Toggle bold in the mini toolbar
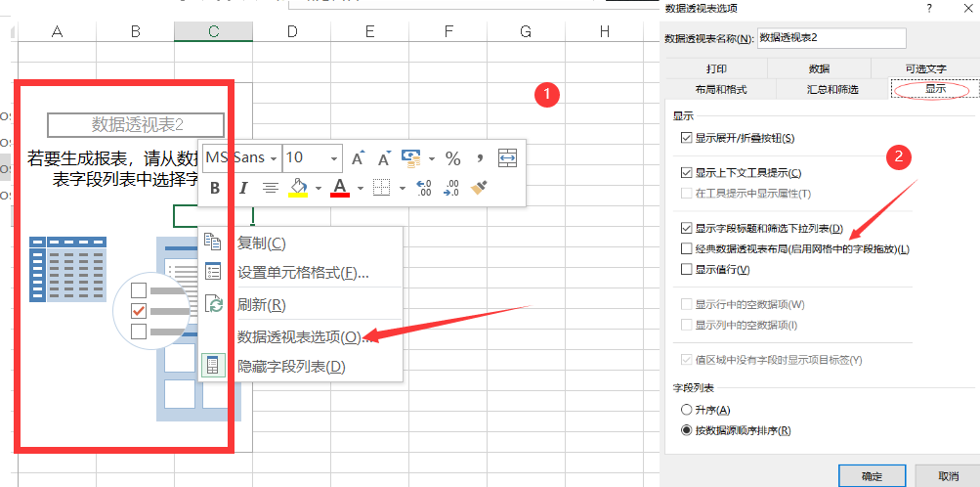The width and height of the screenshot is (980, 487). point(215,188)
